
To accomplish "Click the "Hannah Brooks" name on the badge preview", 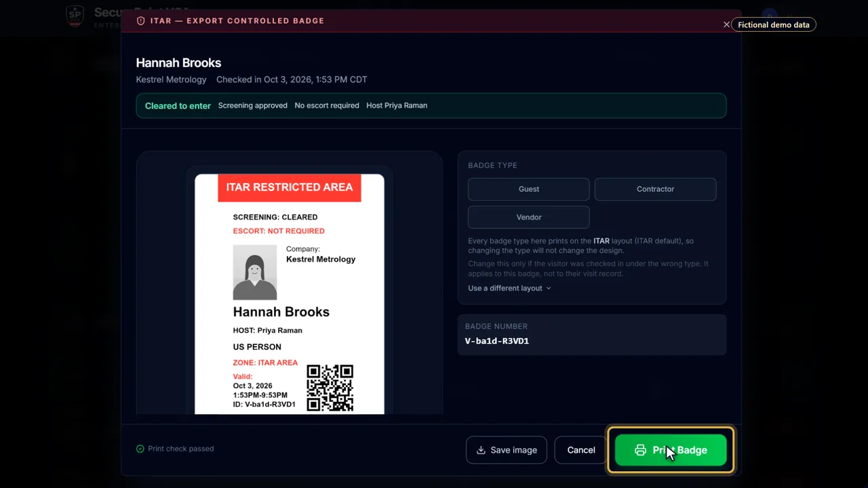I will coord(281,312).
